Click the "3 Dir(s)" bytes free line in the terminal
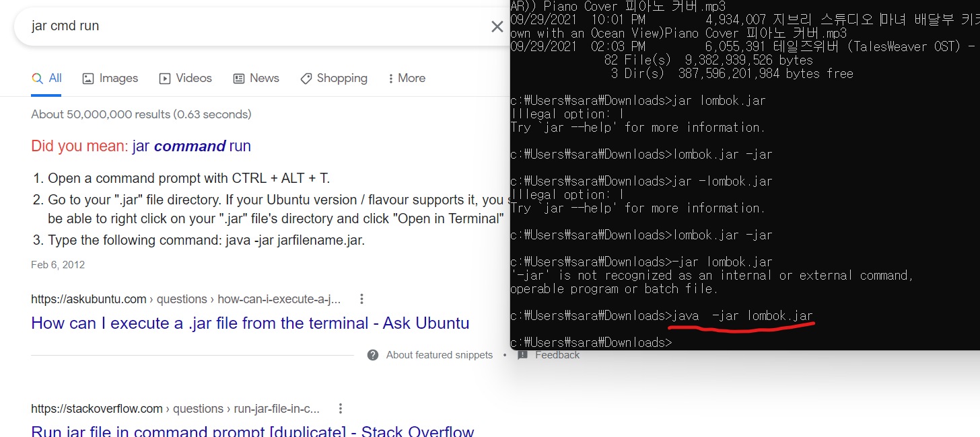This screenshot has width=980, height=437. pyautogui.click(x=732, y=73)
